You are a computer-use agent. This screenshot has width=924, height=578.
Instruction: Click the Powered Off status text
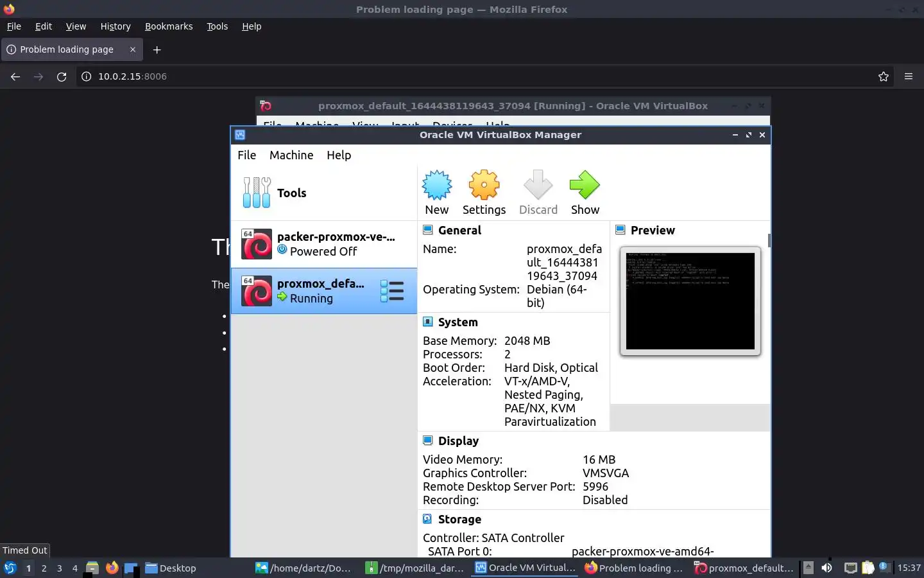[323, 251]
